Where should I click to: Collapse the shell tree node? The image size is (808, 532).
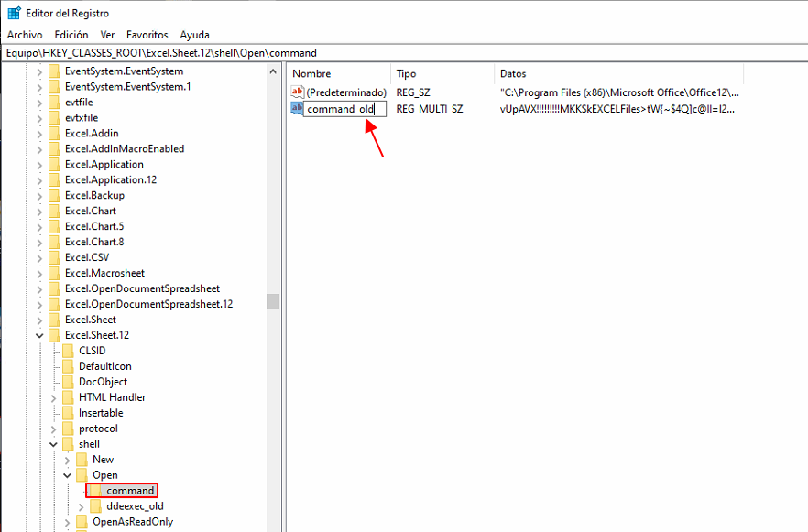tap(53, 444)
